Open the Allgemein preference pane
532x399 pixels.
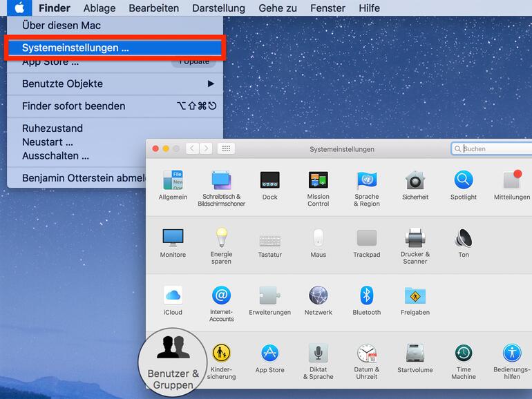(173, 185)
